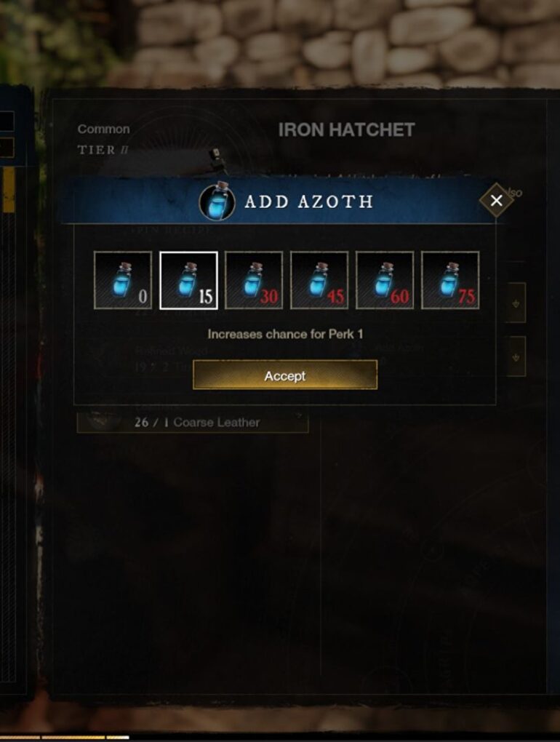
Task: Confirm with the Accept button
Action: pos(285,375)
